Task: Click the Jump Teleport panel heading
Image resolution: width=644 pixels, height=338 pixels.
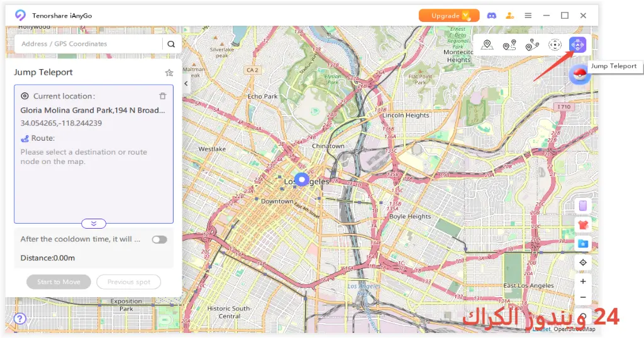Action: pyautogui.click(x=43, y=72)
